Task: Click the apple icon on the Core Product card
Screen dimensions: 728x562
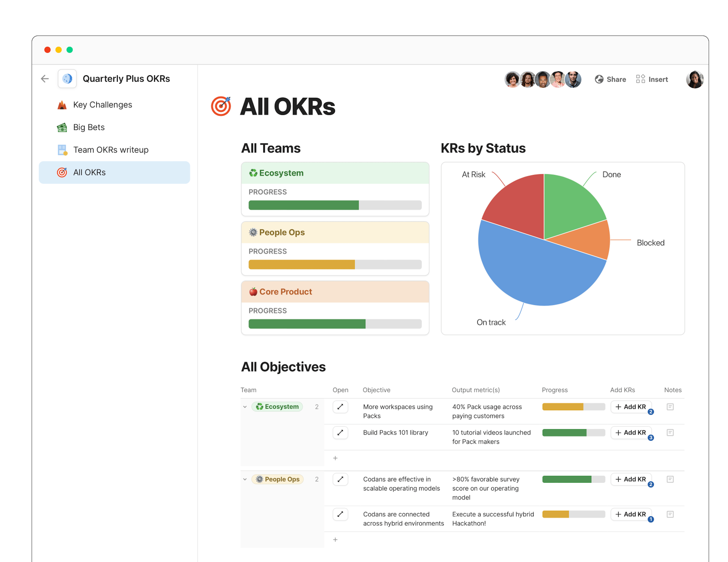Action: 254,291
